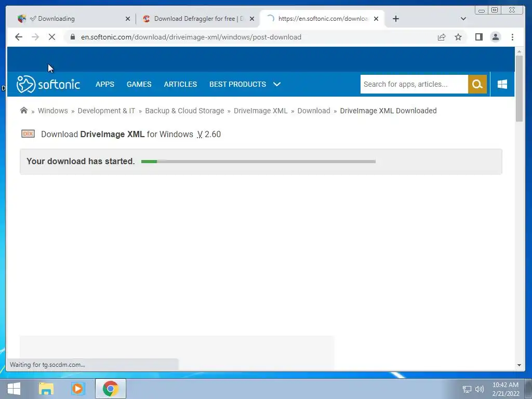The width and height of the screenshot is (532, 399).
Task: Open the network tray icon
Action: tap(467, 389)
